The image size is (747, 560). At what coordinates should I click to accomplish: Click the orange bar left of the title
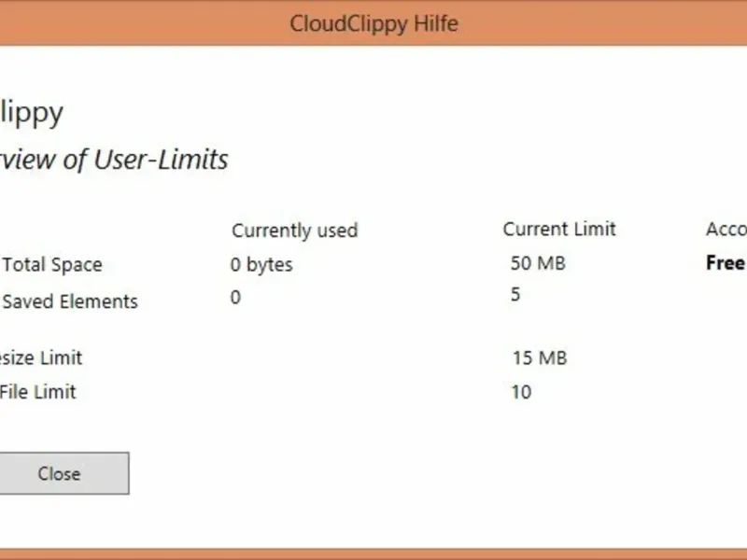point(140,22)
